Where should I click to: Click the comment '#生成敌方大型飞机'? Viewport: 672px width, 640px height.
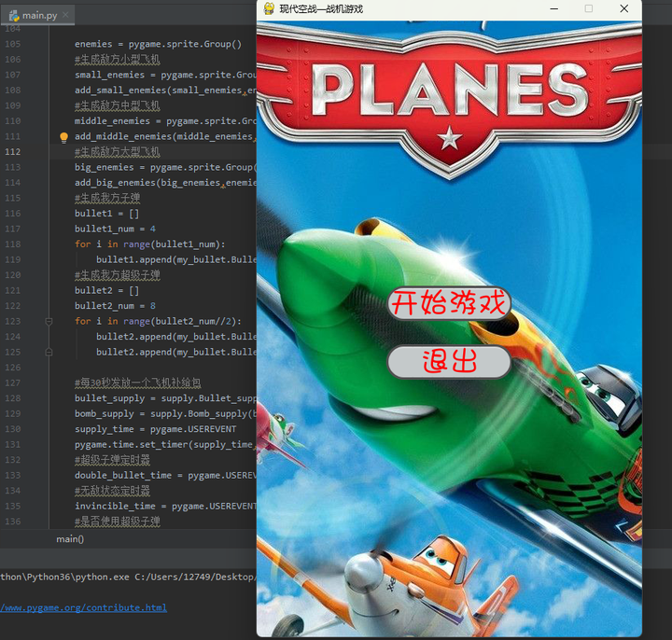(x=118, y=152)
